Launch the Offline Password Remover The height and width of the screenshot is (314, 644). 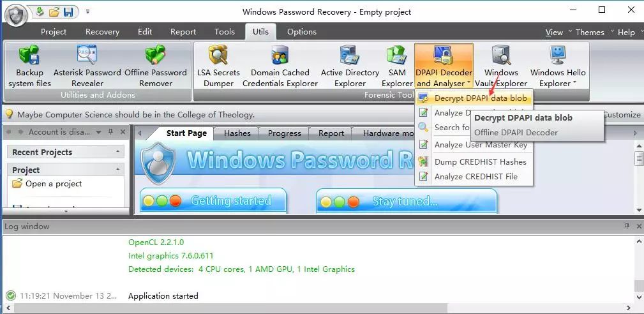155,66
